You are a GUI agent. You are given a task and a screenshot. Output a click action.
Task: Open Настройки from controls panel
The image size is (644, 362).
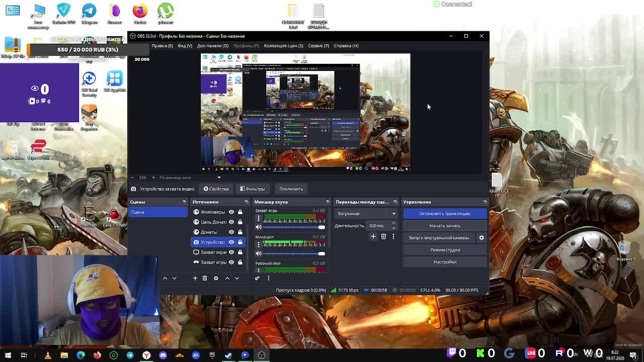pos(445,262)
